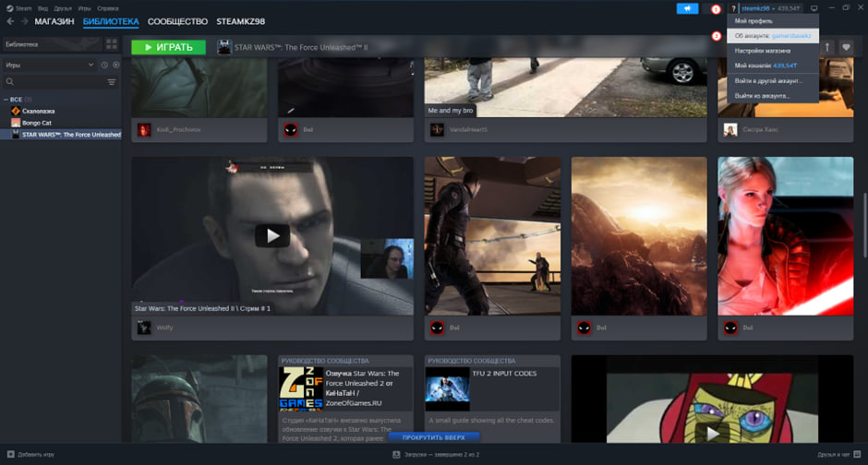Open the downloads icon in status bar
This screenshot has height=465, width=868.
(x=396, y=455)
